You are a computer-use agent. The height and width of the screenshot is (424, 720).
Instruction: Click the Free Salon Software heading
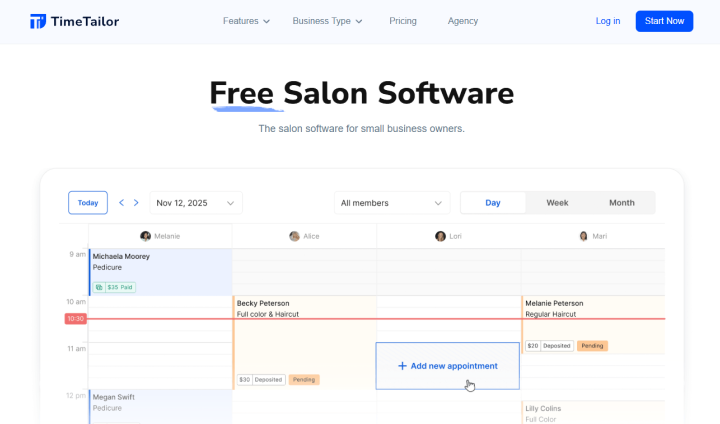coord(361,93)
